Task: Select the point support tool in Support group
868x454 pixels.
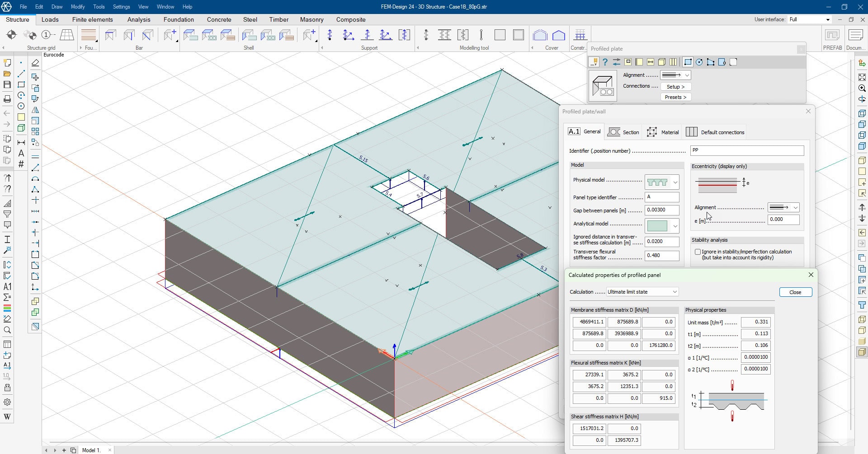Action: pyautogui.click(x=330, y=35)
